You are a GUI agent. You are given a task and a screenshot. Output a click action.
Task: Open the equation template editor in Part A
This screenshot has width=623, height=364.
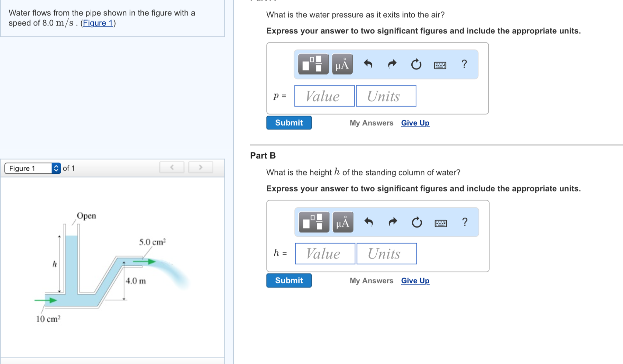click(312, 64)
